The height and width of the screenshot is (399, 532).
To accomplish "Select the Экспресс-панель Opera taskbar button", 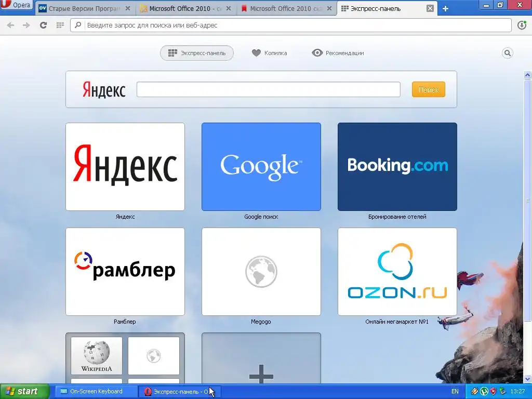I will 180,392.
